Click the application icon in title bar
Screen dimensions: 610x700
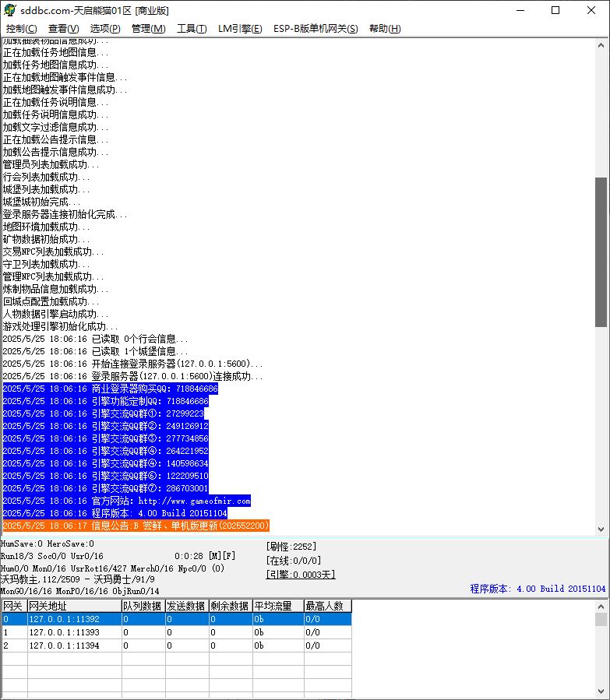10,10
